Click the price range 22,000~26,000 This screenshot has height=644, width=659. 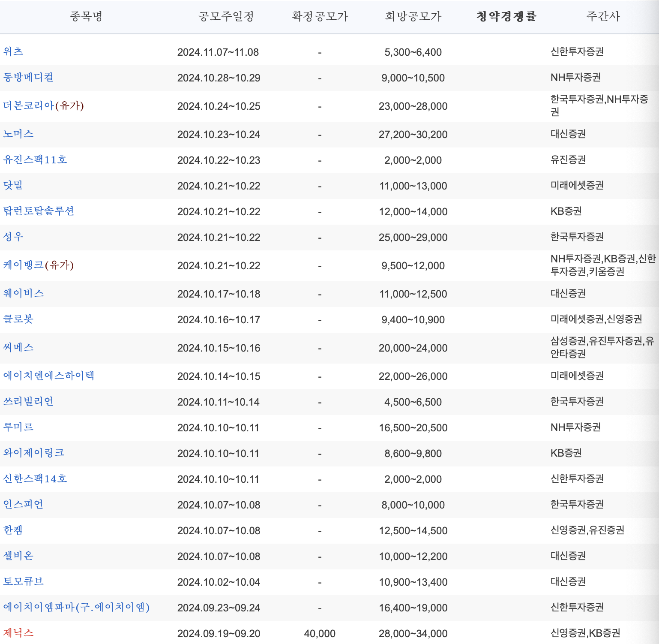(413, 376)
